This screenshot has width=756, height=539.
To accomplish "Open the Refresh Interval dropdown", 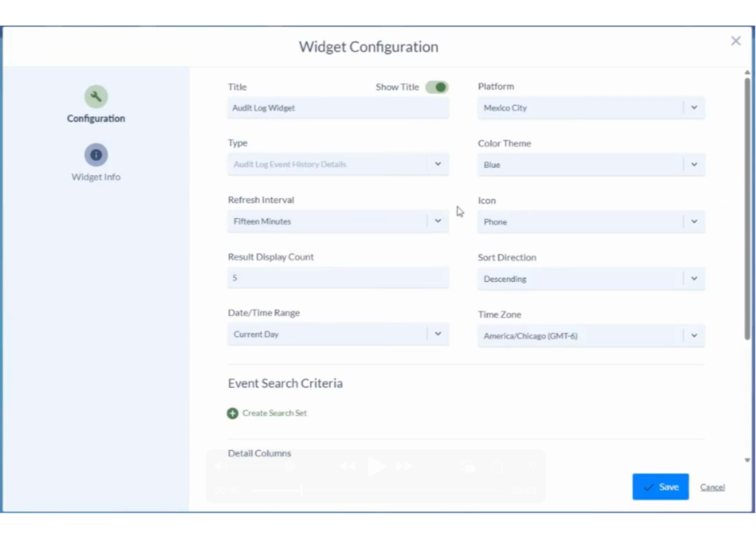I will [x=438, y=221].
